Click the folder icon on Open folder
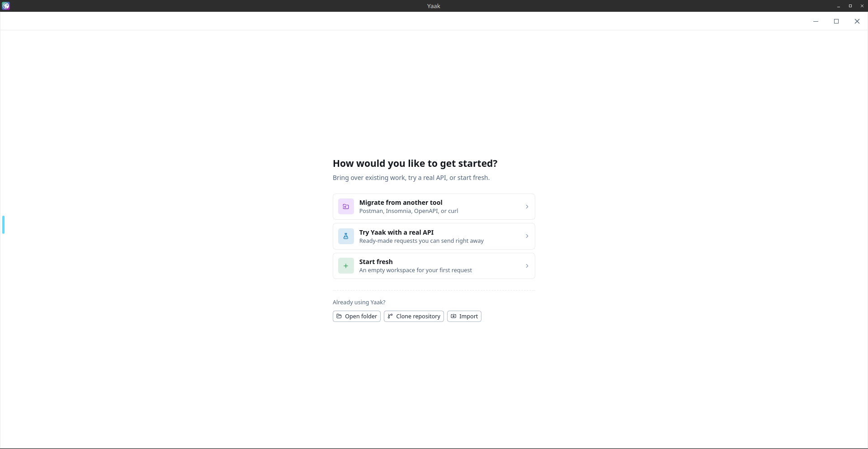Screen dimensions: 868x449 (339, 316)
